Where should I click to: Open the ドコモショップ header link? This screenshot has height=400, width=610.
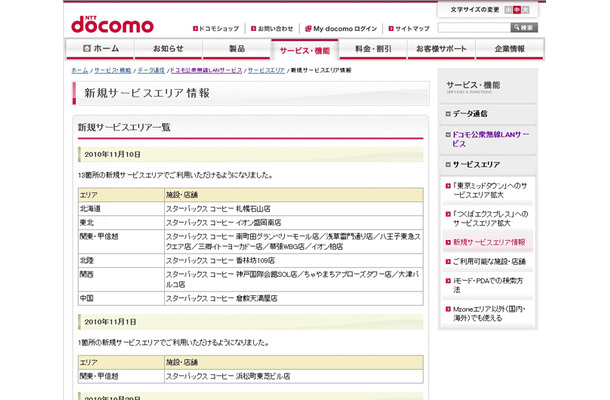[x=216, y=28]
